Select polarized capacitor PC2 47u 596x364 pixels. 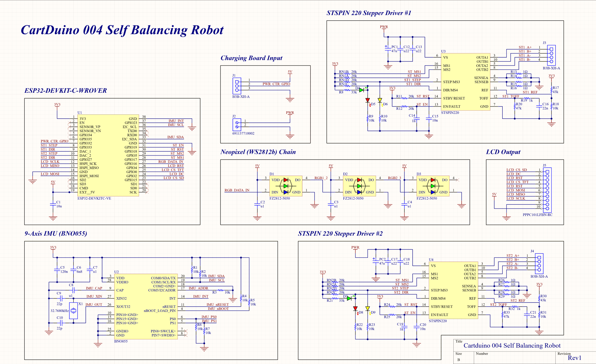click(376, 261)
